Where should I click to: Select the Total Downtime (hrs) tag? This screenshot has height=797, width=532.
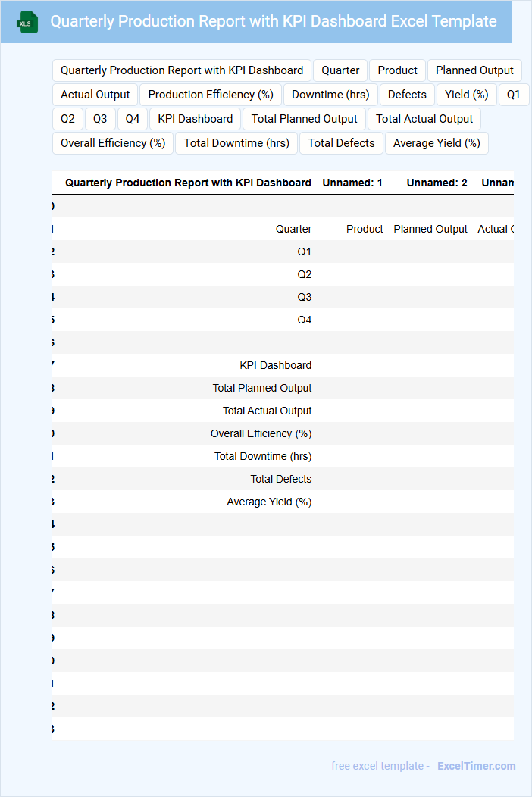click(x=236, y=143)
